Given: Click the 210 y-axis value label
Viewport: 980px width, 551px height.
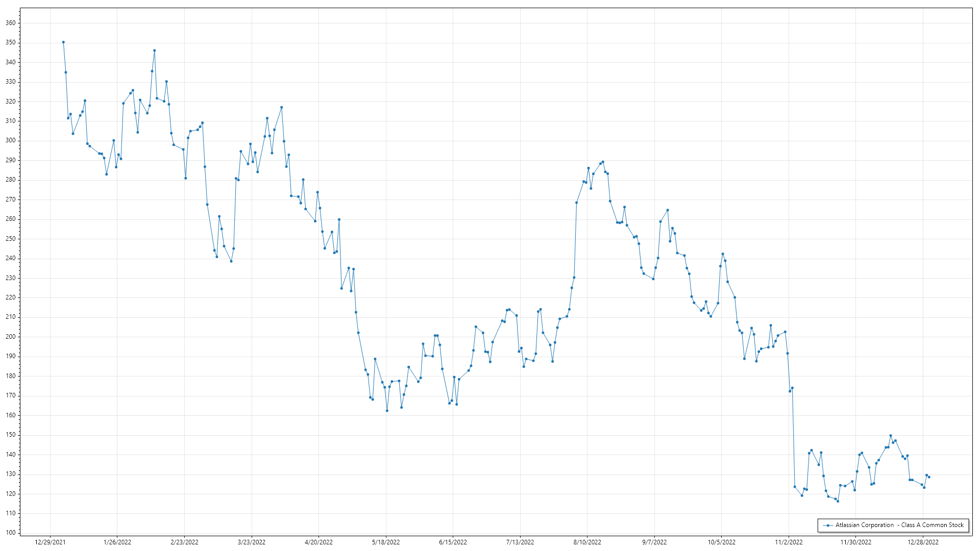Looking at the screenshot, I should point(11,317).
